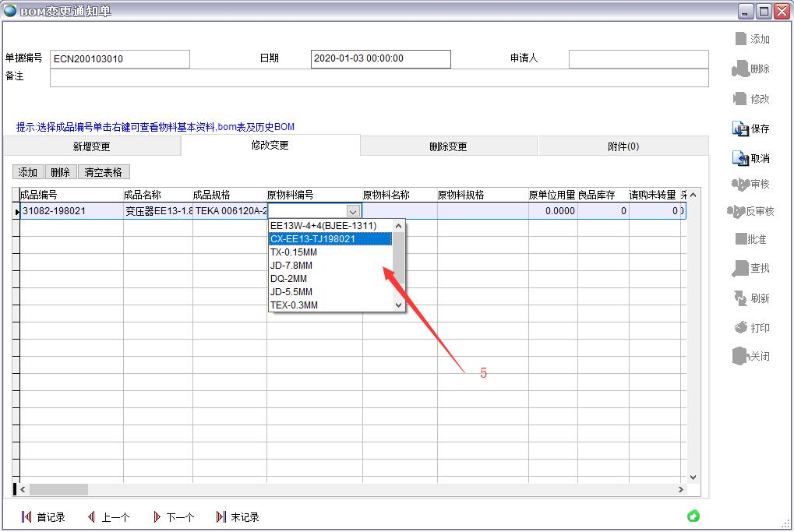This screenshot has height=532, width=794.
Task: Click the horizontal scrollbar thumb of the grid
Action: coord(58,489)
